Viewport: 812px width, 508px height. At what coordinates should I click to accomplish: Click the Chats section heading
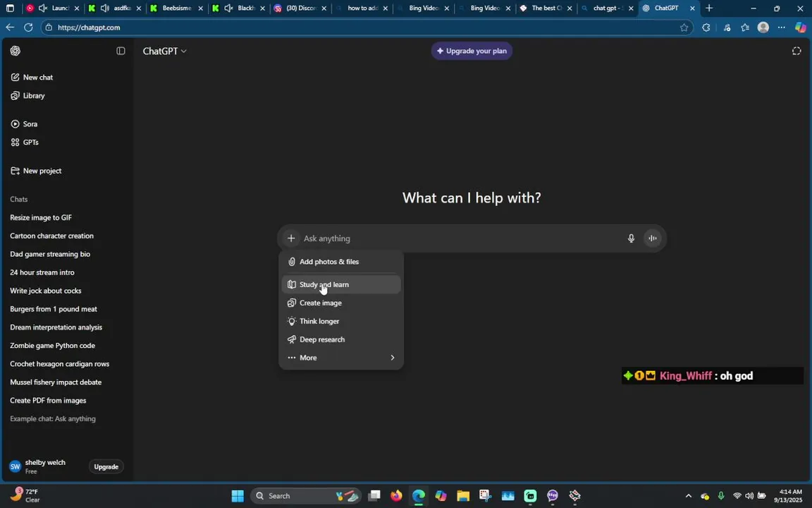tap(18, 199)
